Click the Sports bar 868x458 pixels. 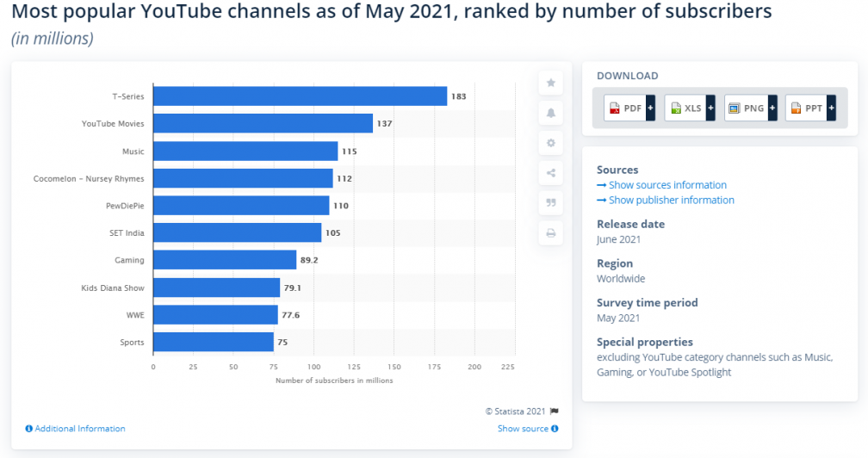pos(214,342)
